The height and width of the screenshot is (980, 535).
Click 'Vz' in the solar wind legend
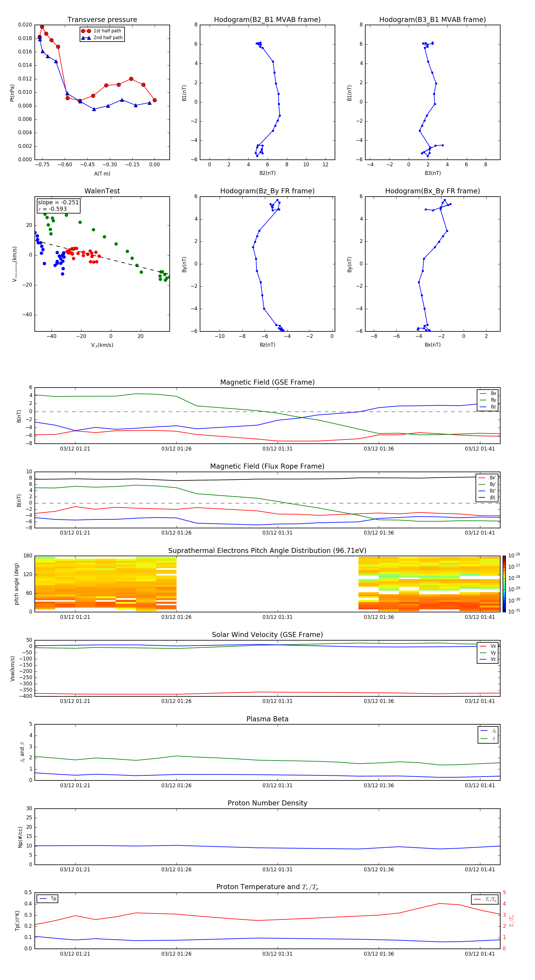point(488,659)
